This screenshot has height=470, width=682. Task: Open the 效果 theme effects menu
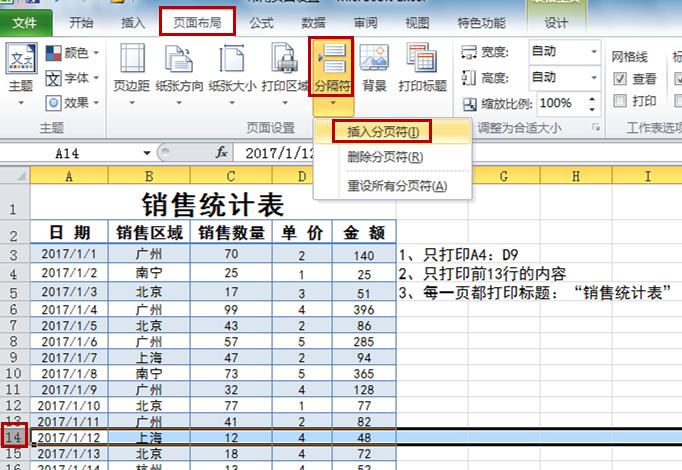coord(72,103)
